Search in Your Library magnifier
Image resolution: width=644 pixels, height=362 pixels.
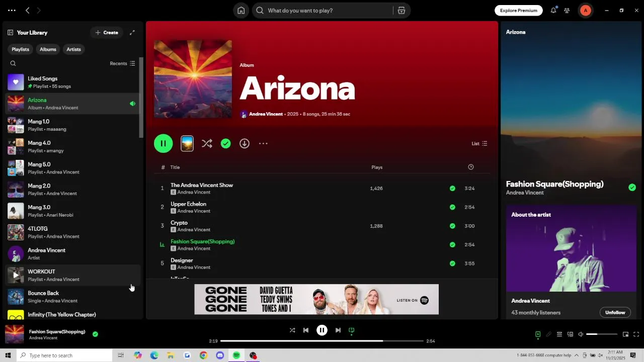click(13, 63)
